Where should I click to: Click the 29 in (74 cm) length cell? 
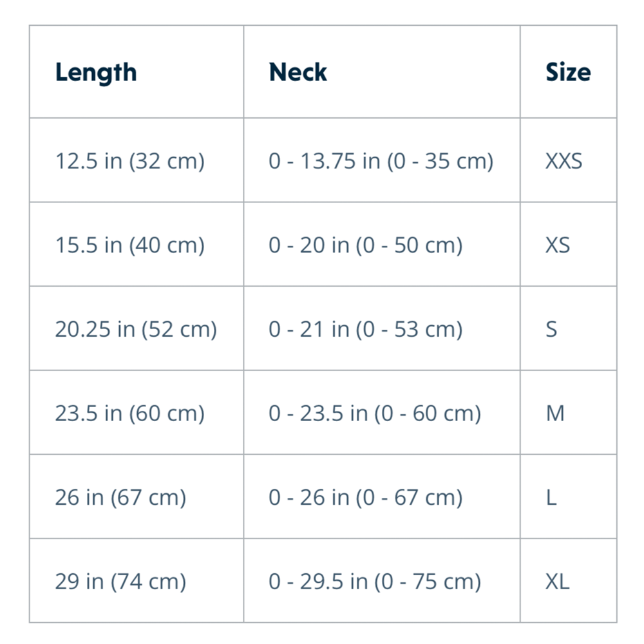120,582
